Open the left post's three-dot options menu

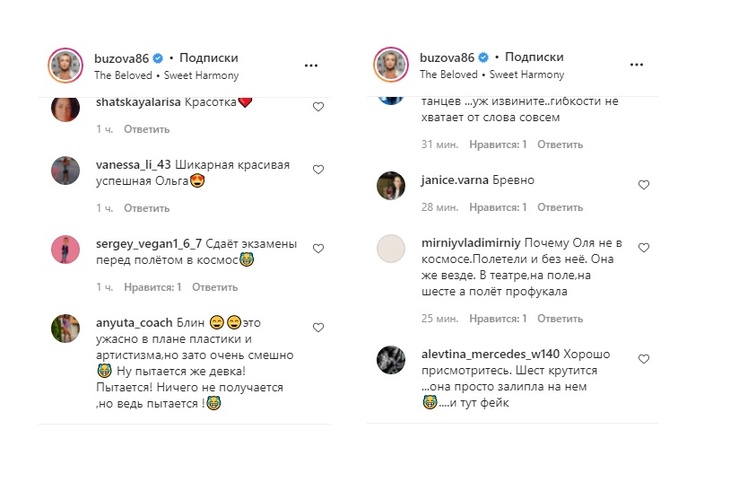(311, 66)
